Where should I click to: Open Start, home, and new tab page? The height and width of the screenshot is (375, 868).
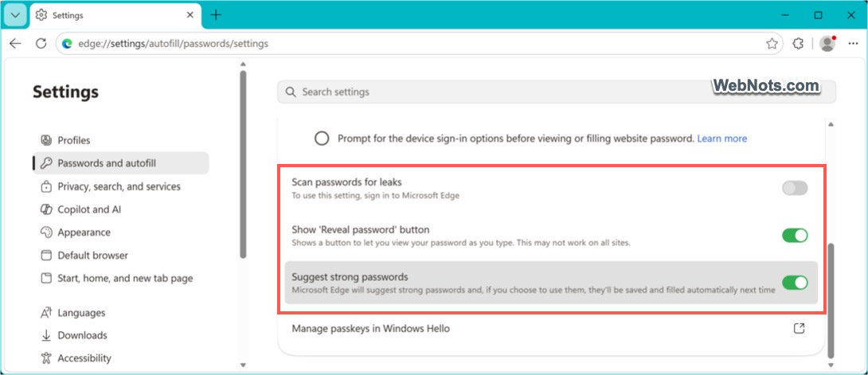pyautogui.click(x=121, y=278)
